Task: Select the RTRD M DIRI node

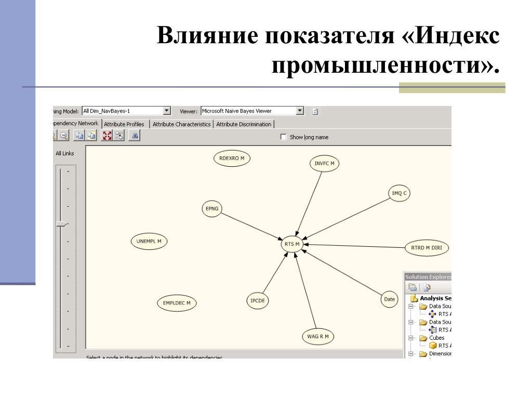Action: coord(427,248)
